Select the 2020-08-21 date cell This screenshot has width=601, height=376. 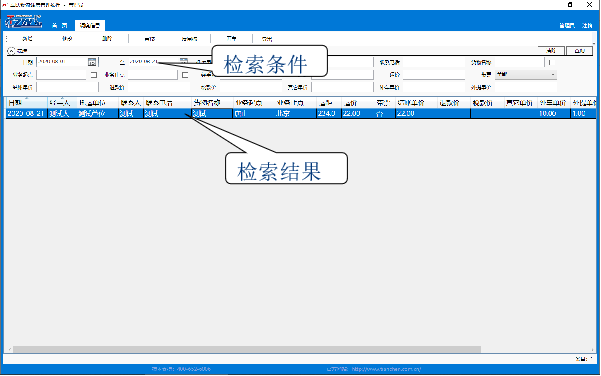coord(26,113)
